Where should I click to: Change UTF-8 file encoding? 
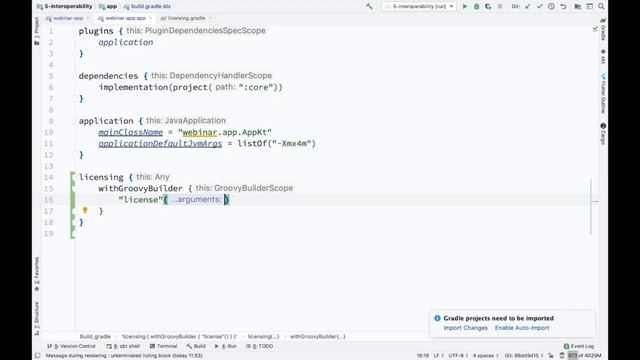(458, 356)
